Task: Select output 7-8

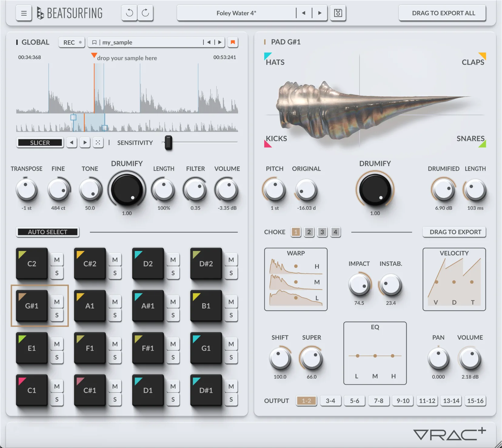Action: tap(379, 401)
